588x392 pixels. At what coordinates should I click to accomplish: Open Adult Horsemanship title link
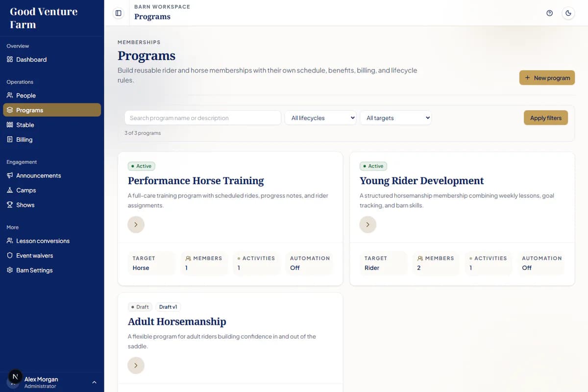click(177, 321)
